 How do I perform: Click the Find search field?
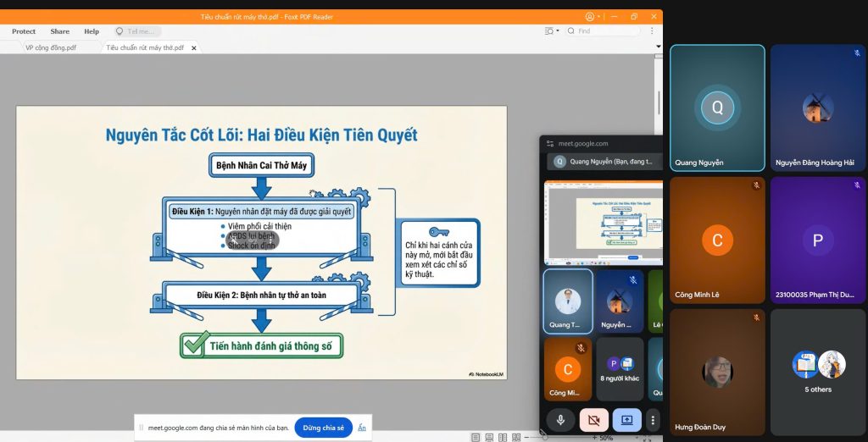click(610, 31)
